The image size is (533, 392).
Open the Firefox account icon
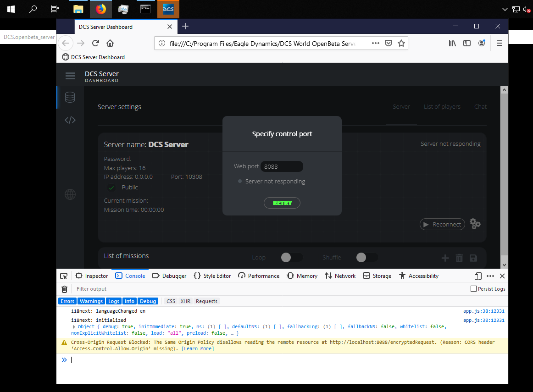pyautogui.click(x=482, y=43)
